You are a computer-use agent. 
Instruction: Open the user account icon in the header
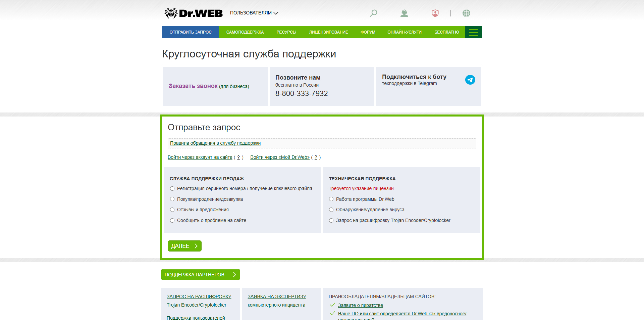[404, 13]
